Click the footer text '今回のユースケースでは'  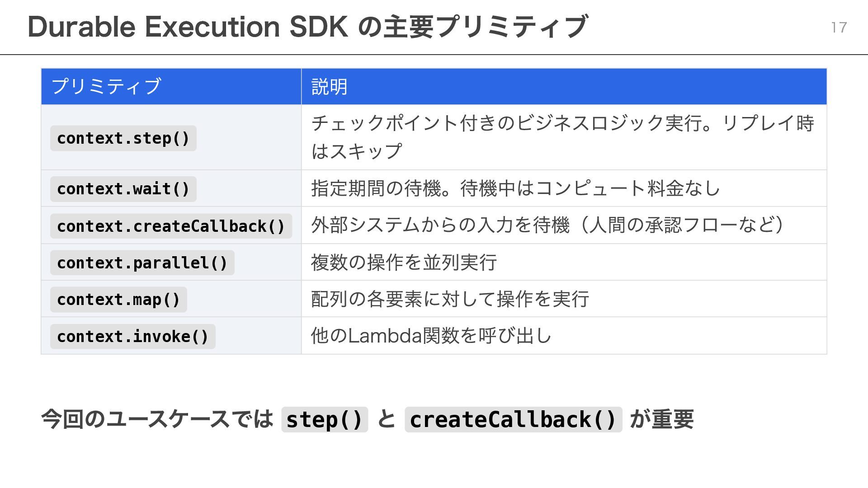[x=157, y=419]
